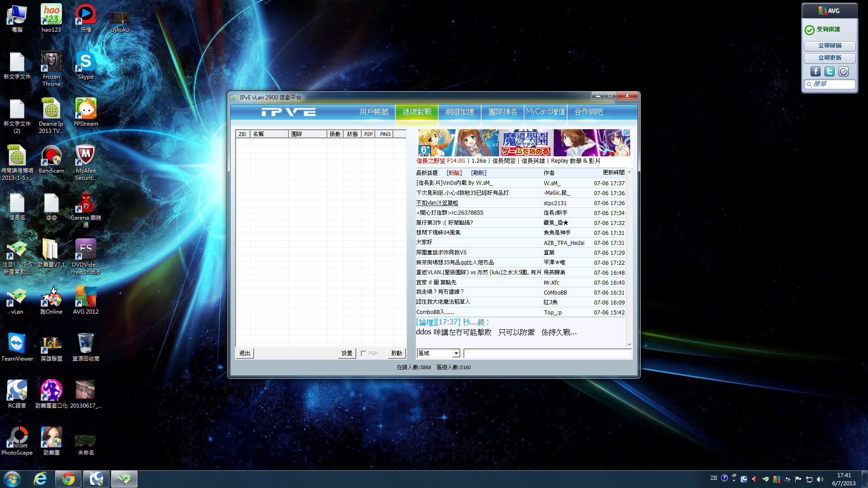The height and width of the screenshot is (488, 868).
Task: Switch to the 團隊排名 tab
Action: (x=503, y=112)
